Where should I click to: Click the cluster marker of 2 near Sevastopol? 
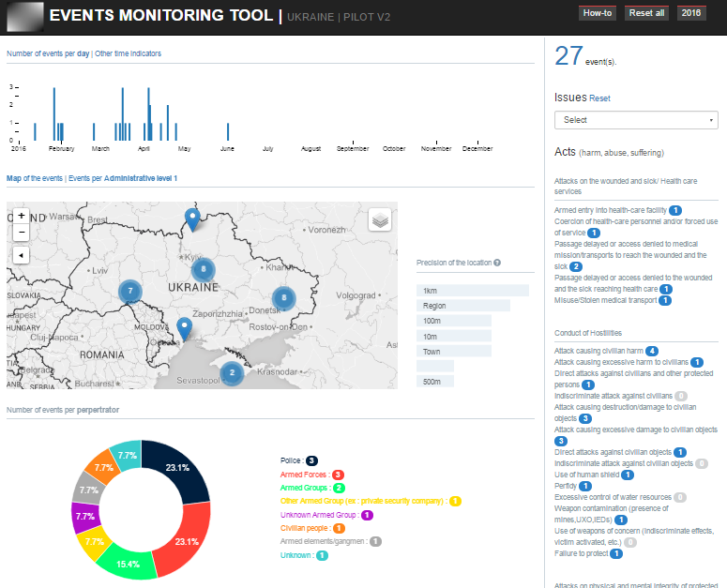click(232, 372)
